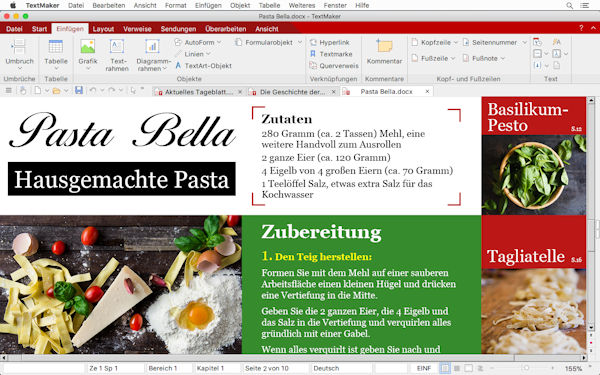600x375 pixels.
Task: Switch to the second view mode icon in status bar
Action: pyautogui.click(x=457, y=368)
